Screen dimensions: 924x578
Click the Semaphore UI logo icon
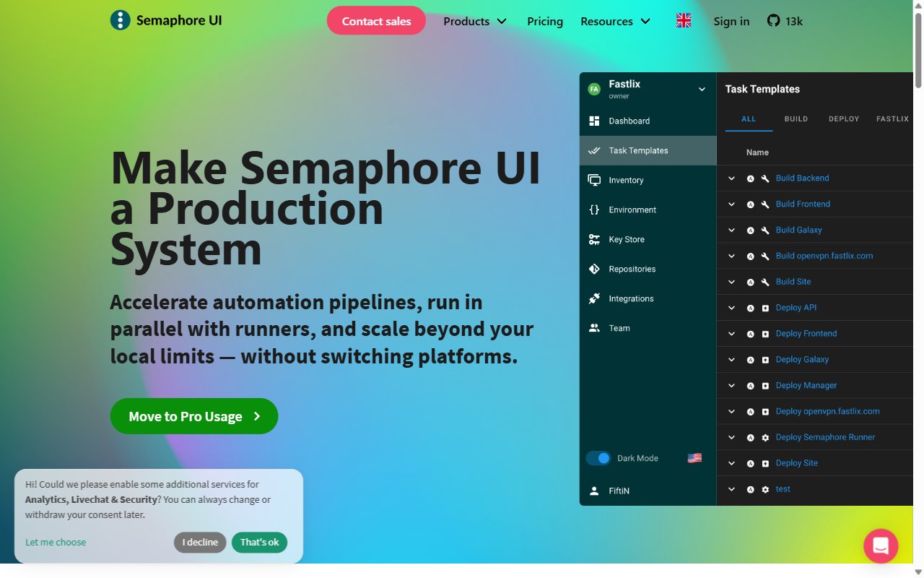(120, 20)
